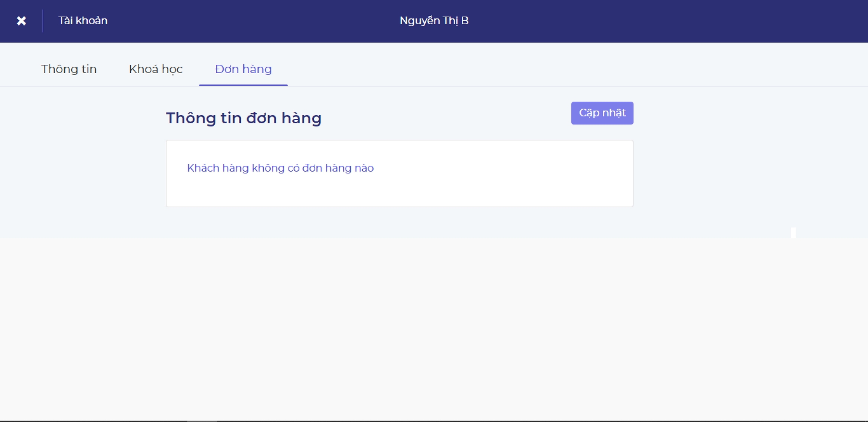Open the 'Khoá học' tab
This screenshot has width=868, height=422.
coord(156,69)
